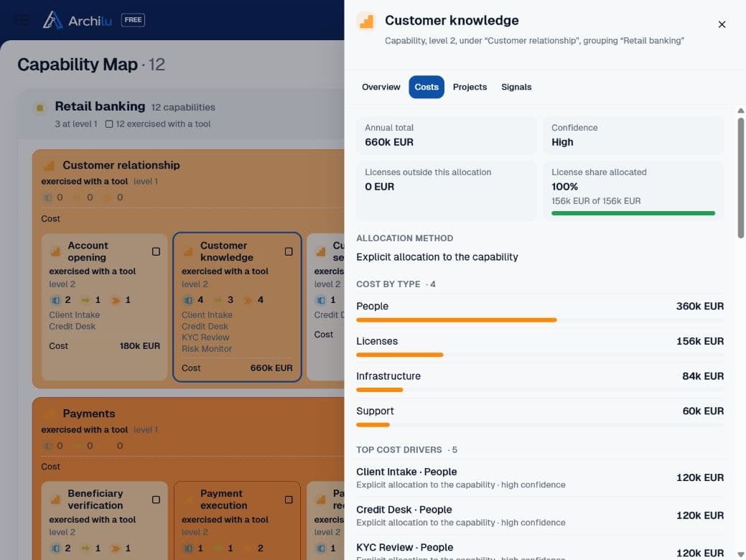This screenshot has width=746, height=560.
Task: Click 'KYC Review' on the Customer knowledge card
Action: 205,337
